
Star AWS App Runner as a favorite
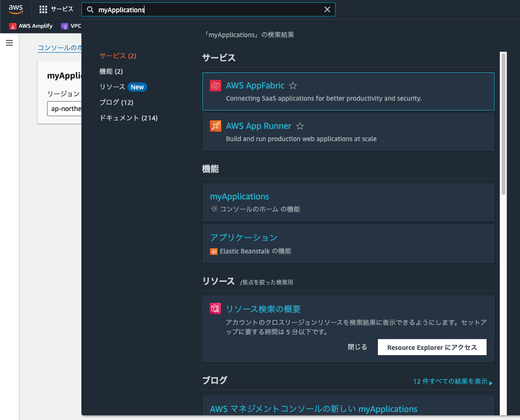[300, 126]
